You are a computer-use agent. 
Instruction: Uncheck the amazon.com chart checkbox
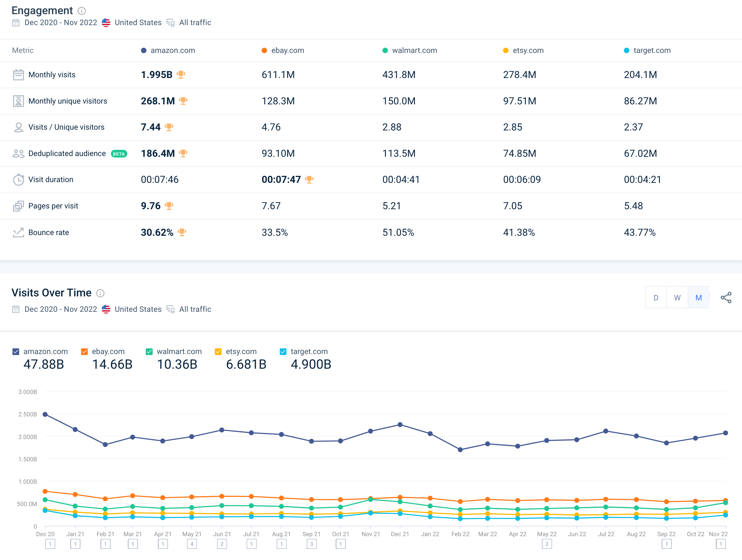16,352
